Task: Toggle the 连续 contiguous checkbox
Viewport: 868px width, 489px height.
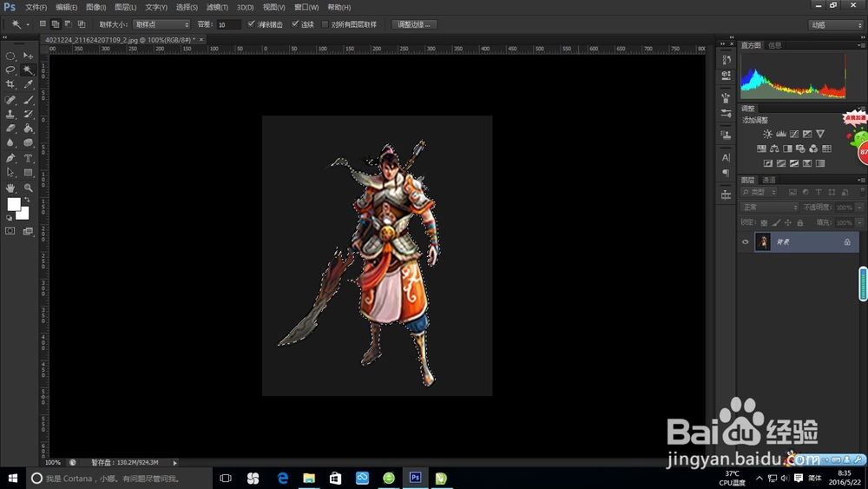Action: 295,24
